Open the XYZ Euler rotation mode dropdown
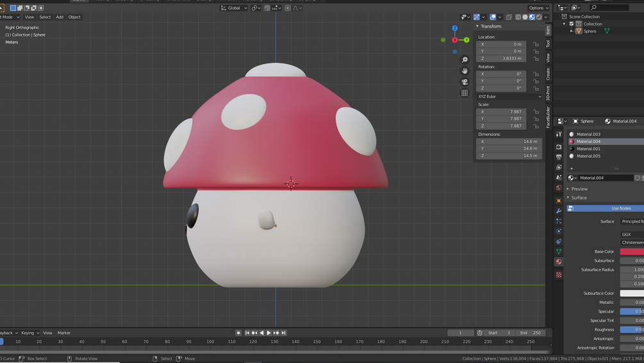The width and height of the screenshot is (644, 363). pyautogui.click(x=509, y=97)
